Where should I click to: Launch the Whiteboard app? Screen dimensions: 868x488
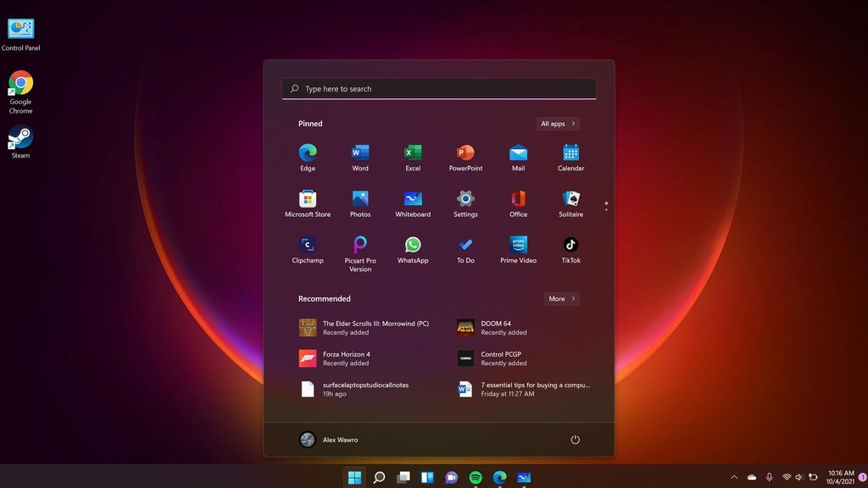(413, 200)
